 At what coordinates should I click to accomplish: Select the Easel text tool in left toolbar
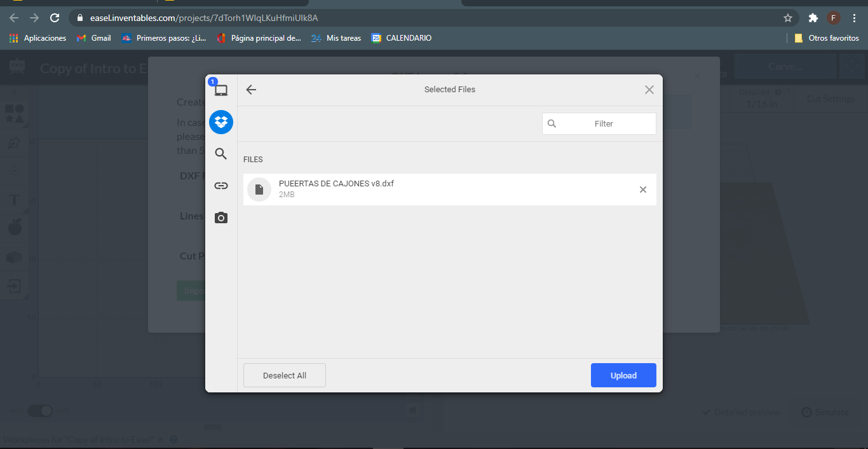click(x=14, y=200)
